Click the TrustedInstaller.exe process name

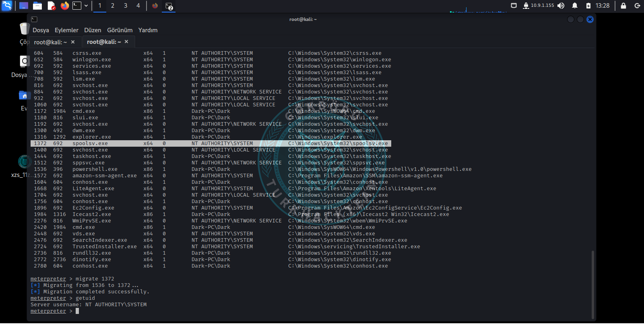click(105, 247)
